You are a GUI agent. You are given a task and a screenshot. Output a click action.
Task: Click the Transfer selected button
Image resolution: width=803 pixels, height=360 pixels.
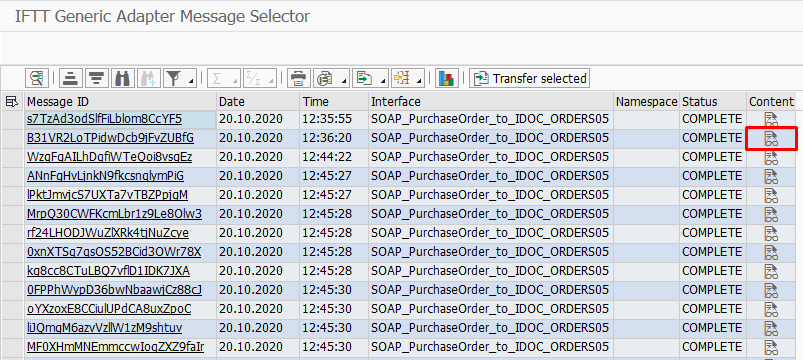[530, 78]
